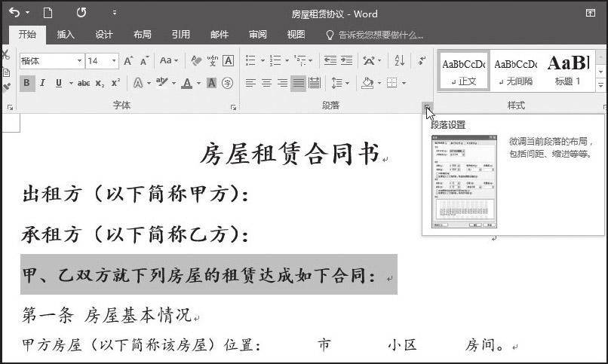608x364 pixels.
Task: Open underline style dropdown arrow
Action: pyautogui.click(x=71, y=83)
